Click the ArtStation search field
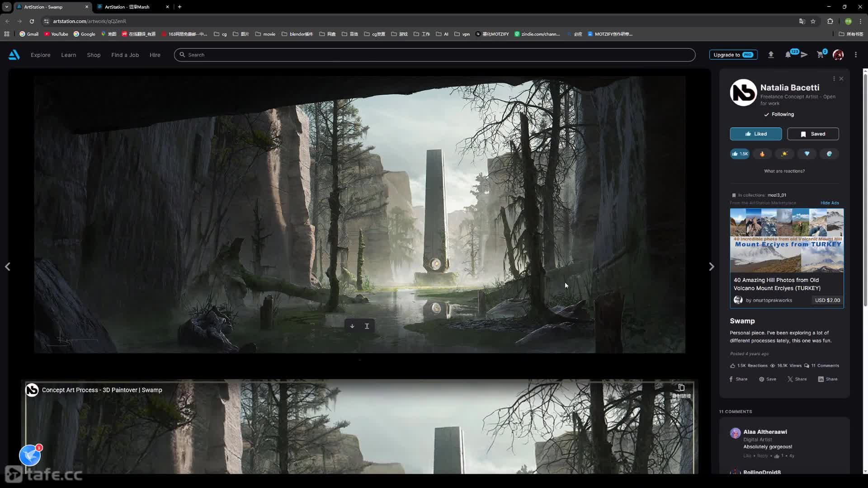The image size is (868, 488). point(434,55)
